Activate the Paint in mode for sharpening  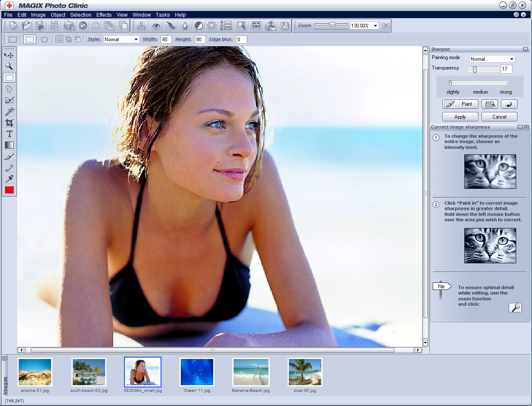[x=460, y=104]
